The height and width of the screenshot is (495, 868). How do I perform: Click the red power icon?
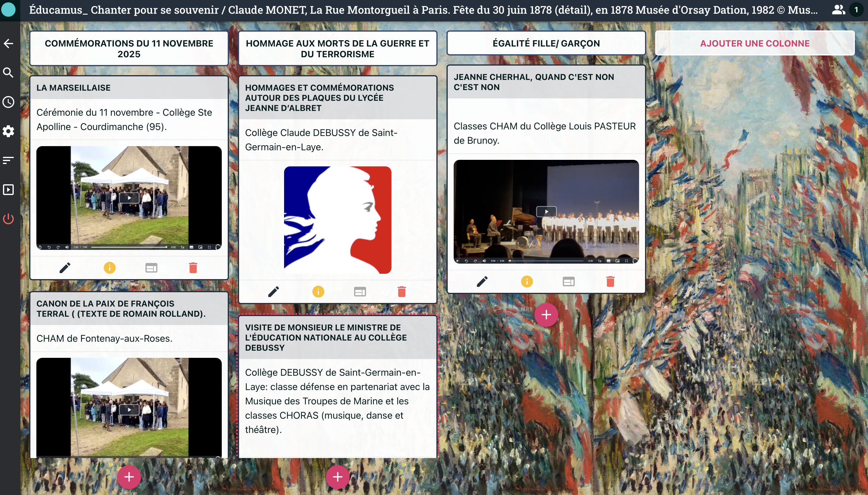(x=8, y=219)
